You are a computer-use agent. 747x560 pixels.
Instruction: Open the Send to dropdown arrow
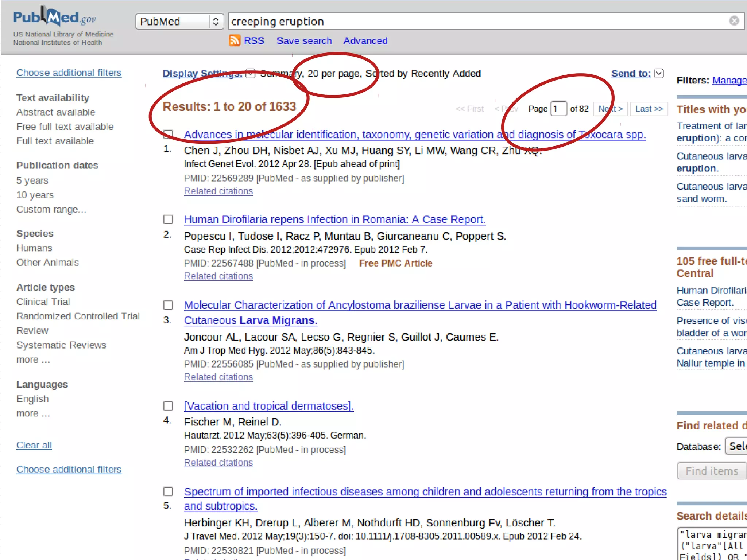pyautogui.click(x=659, y=73)
